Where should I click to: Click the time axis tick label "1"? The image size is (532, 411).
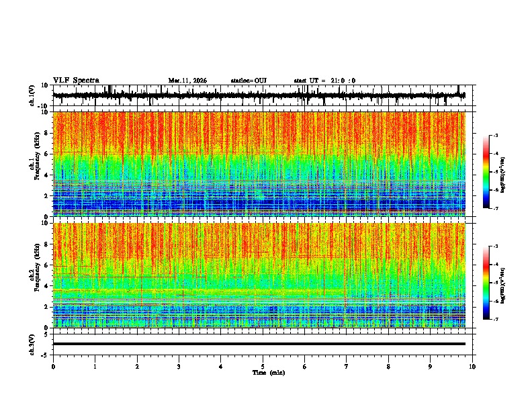coord(95,367)
